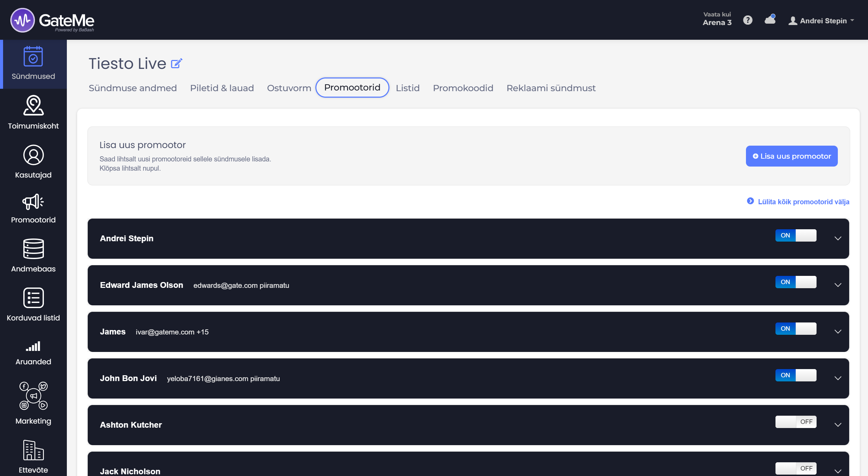Expand the James promoter row chevron
The height and width of the screenshot is (476, 868).
coord(838,332)
